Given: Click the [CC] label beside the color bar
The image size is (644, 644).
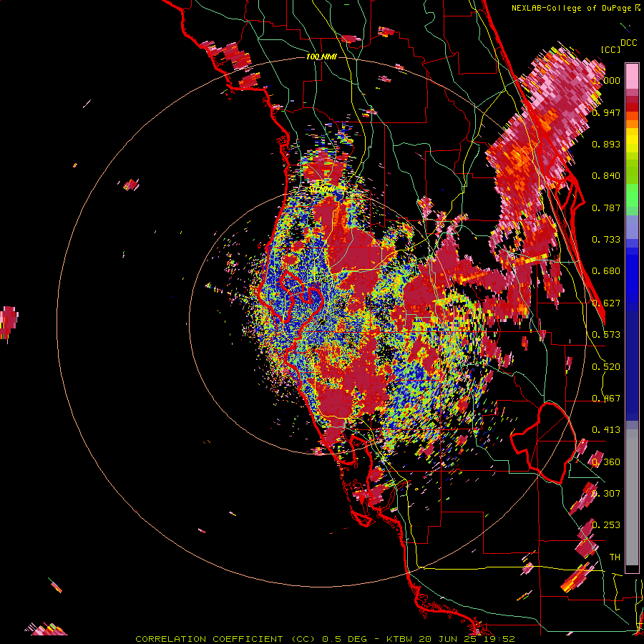Looking at the screenshot, I should click(610, 49).
